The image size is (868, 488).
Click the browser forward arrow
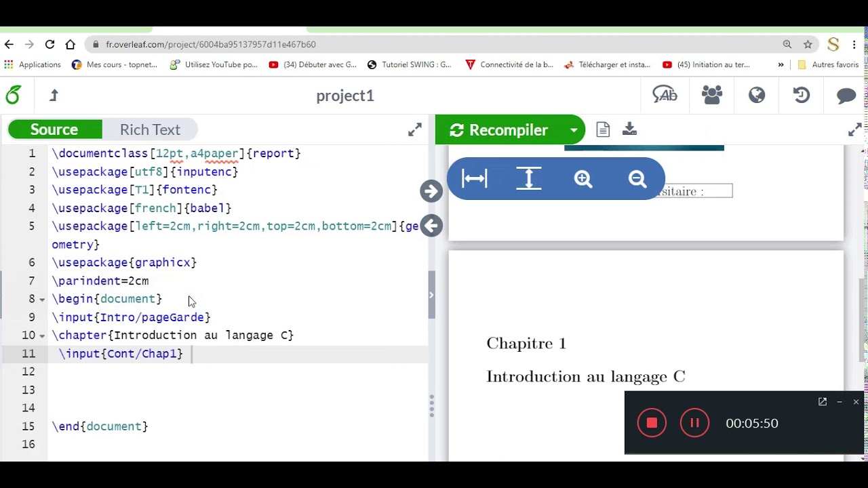click(x=29, y=44)
